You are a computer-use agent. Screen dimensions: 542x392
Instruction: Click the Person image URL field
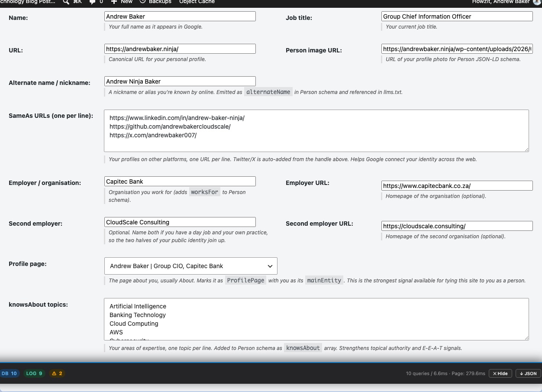457,49
